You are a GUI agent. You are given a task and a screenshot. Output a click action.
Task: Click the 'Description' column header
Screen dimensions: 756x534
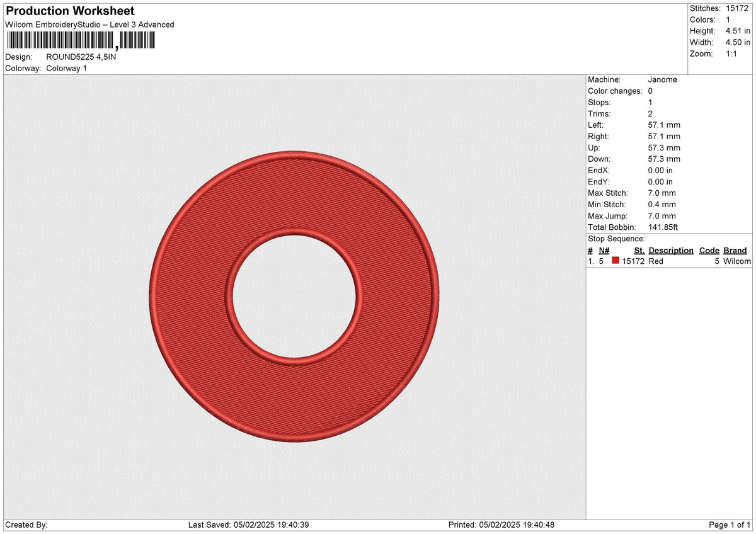pyautogui.click(x=671, y=250)
